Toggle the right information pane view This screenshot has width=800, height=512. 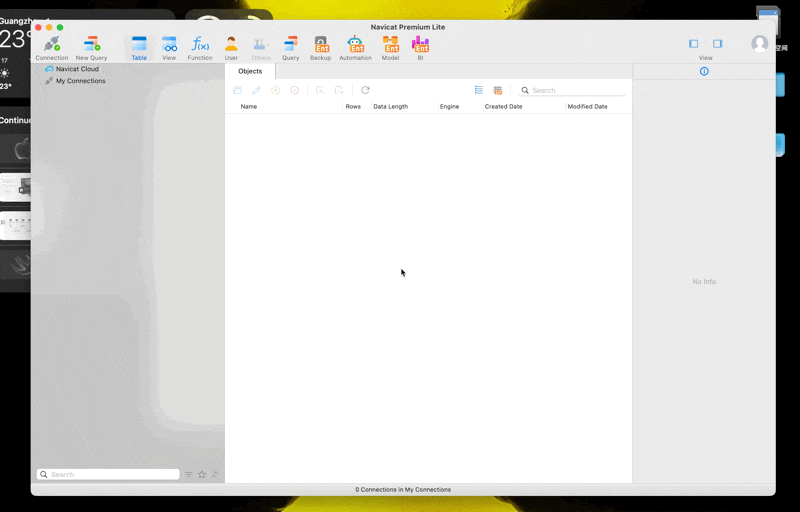point(717,44)
